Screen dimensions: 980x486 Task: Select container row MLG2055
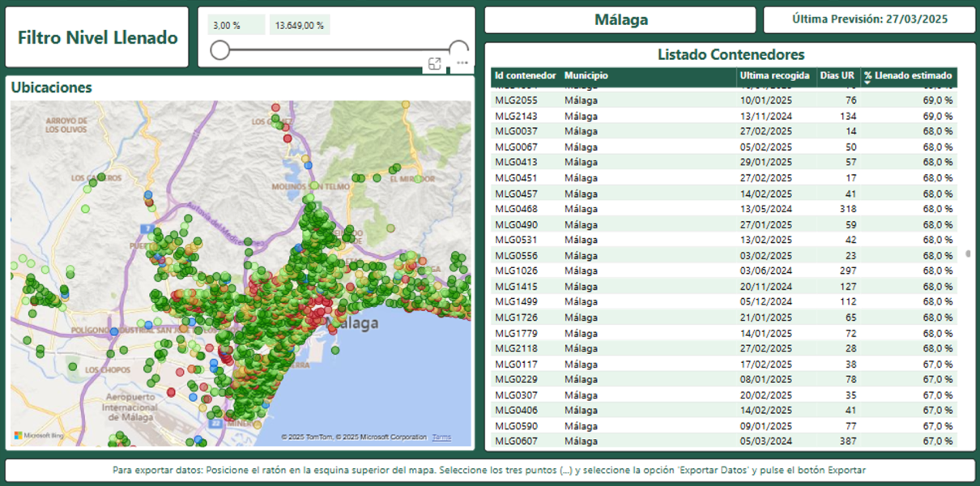tap(725, 100)
